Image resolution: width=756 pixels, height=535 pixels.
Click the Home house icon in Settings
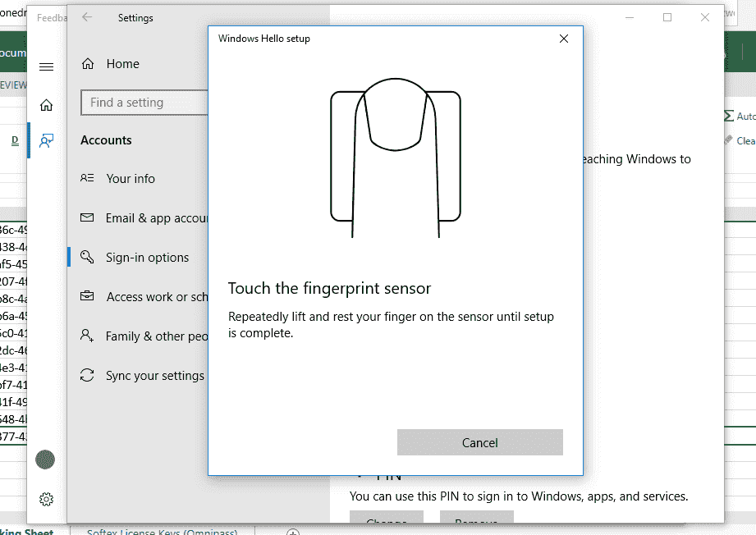point(88,64)
